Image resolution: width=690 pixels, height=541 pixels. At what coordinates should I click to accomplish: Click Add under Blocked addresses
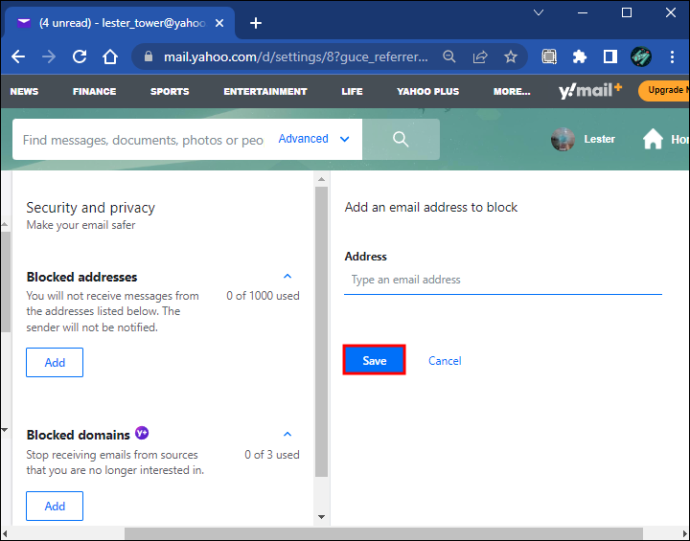coord(55,362)
